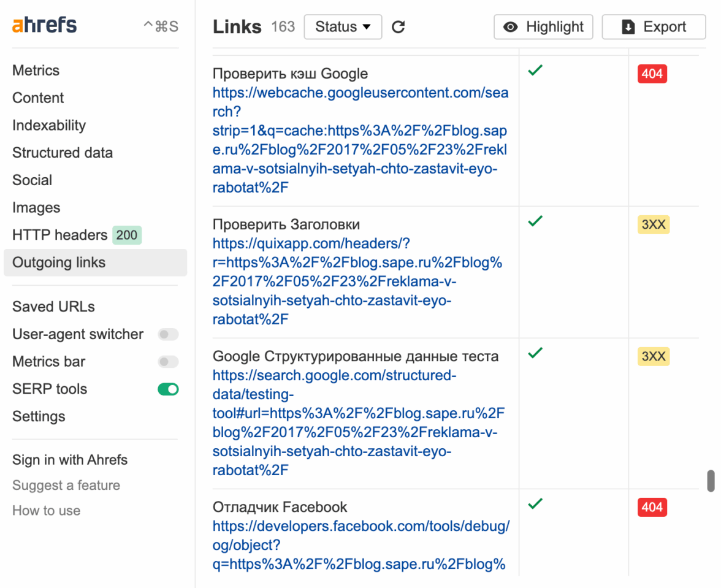Click the 404 badge for Google cache link
Image resolution: width=721 pixels, height=588 pixels.
coord(652,74)
